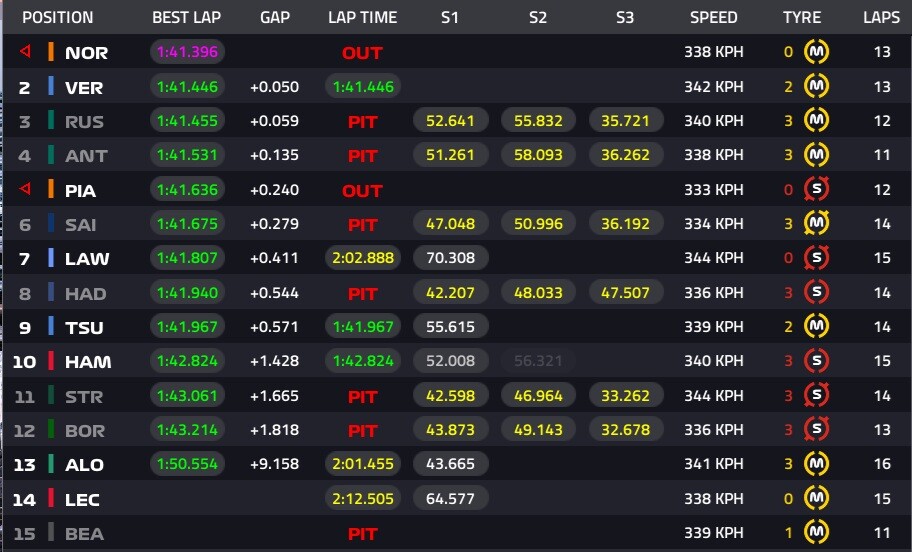Click the orange team color bar beside NOR
The width and height of the screenshot is (912, 552).
coord(50,52)
